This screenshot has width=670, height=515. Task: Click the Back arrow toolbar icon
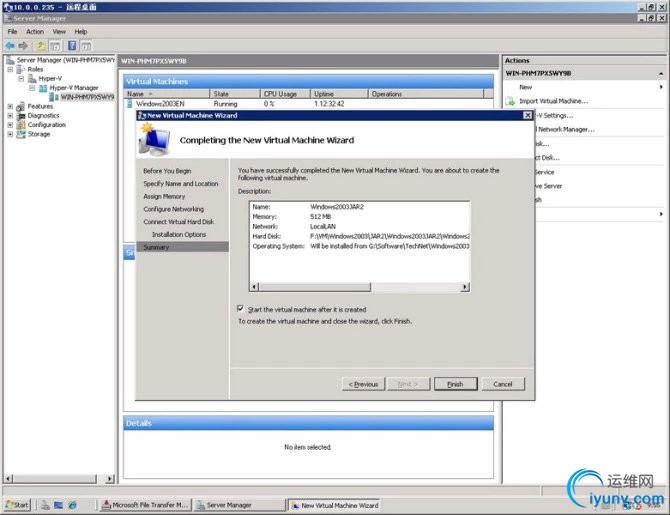point(10,45)
